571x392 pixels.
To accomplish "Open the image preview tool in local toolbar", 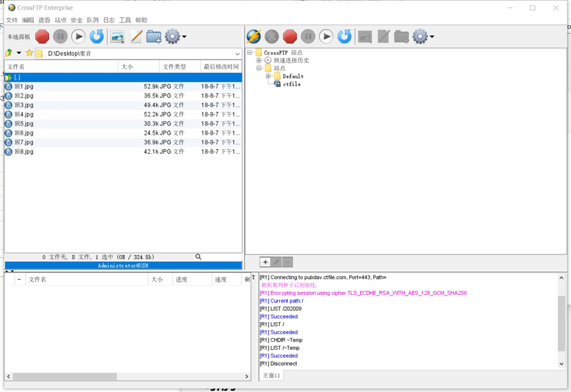I will [117, 37].
